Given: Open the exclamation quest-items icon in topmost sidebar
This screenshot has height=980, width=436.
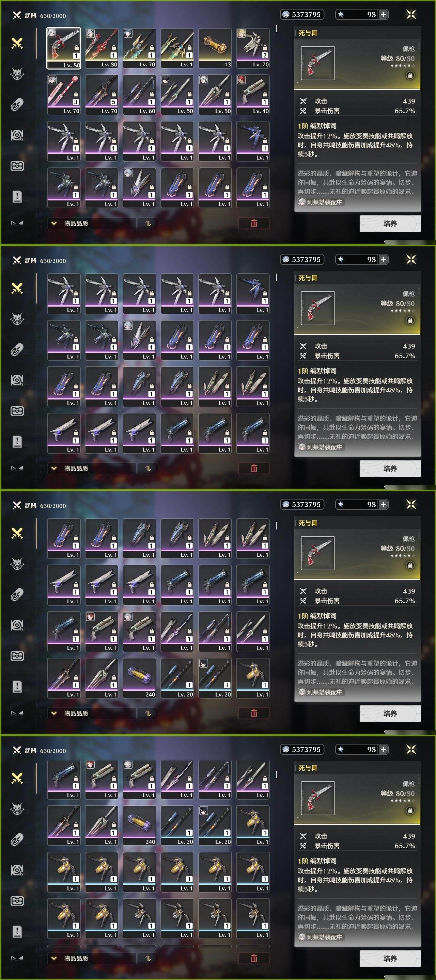Looking at the screenshot, I should [x=17, y=197].
